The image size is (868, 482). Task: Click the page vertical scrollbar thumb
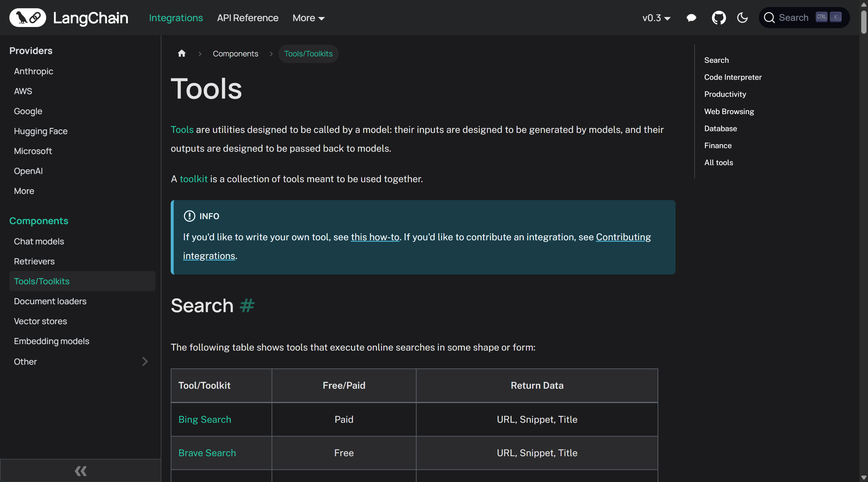tap(864, 22)
